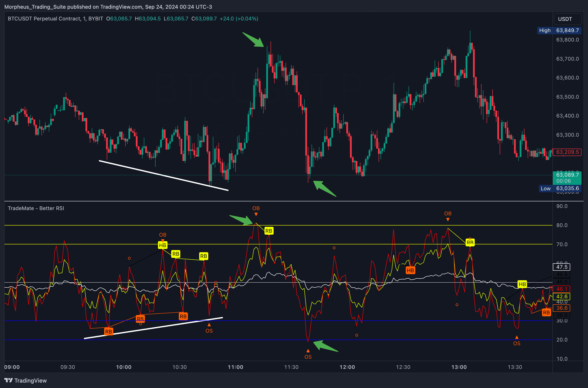Click the green 63,089.7 countdown price label
Viewport: 588px width, 388px height.
(x=567, y=178)
